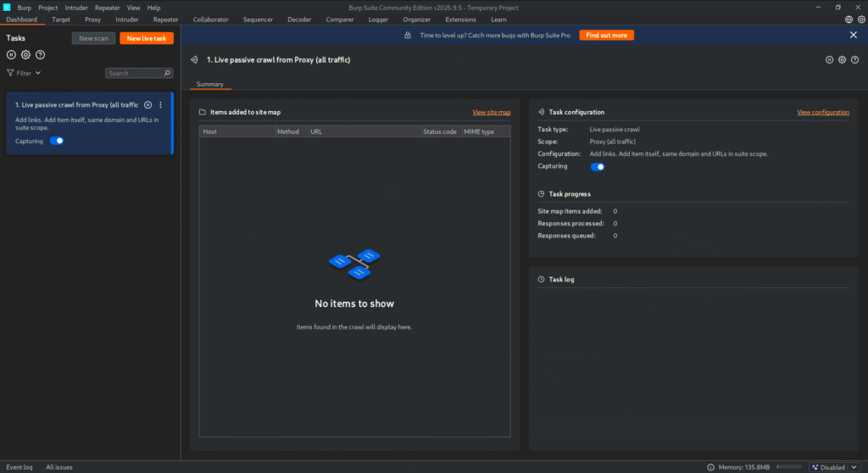Switch to the Organizer tab
The width and height of the screenshot is (868, 473).
(417, 19)
